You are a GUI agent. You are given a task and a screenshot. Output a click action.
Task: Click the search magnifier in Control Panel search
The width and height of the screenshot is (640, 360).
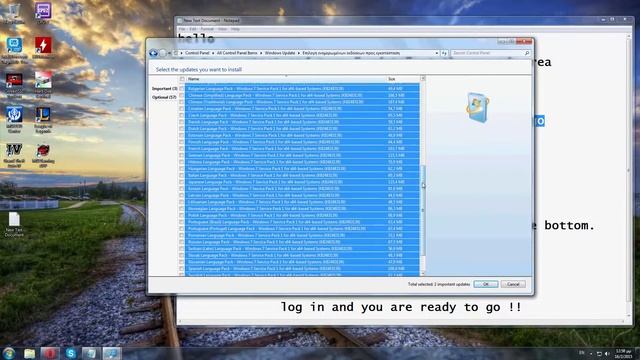pos(527,53)
